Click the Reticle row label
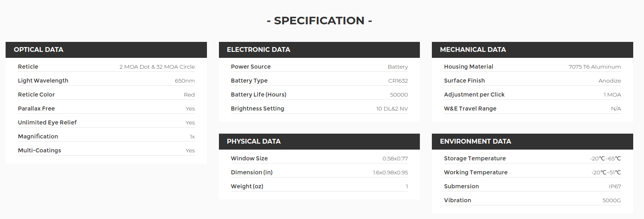The image size is (644, 219). pyautogui.click(x=28, y=67)
